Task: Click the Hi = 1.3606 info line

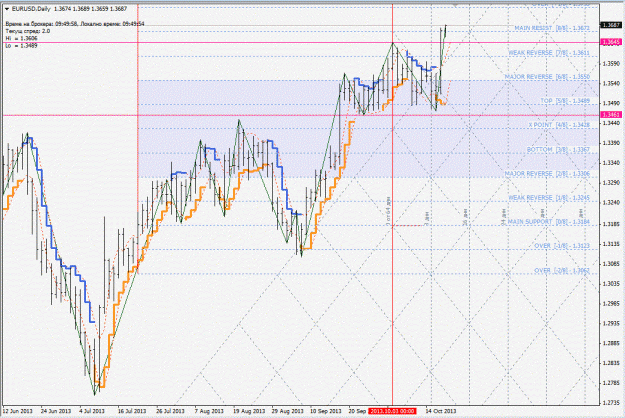Action: click(x=22, y=38)
